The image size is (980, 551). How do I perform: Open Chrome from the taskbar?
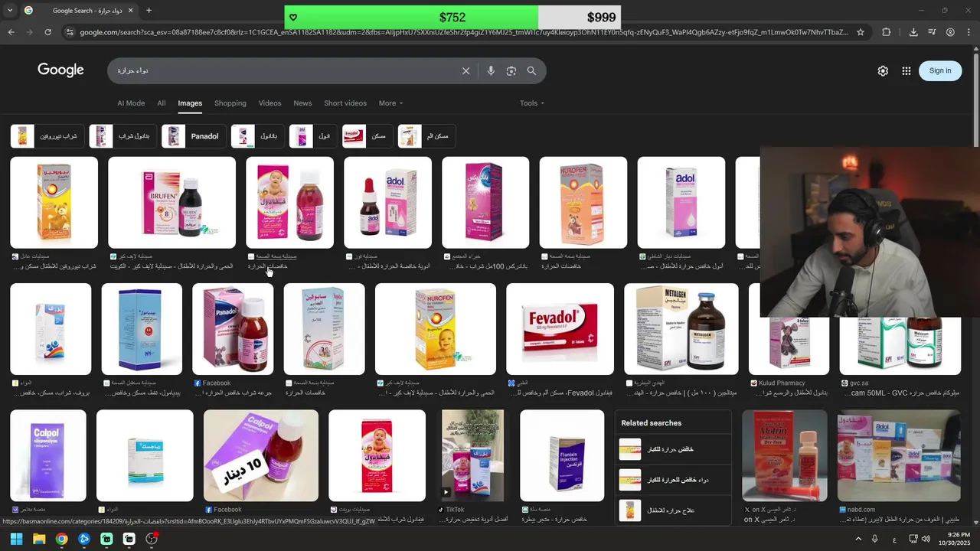(61, 539)
